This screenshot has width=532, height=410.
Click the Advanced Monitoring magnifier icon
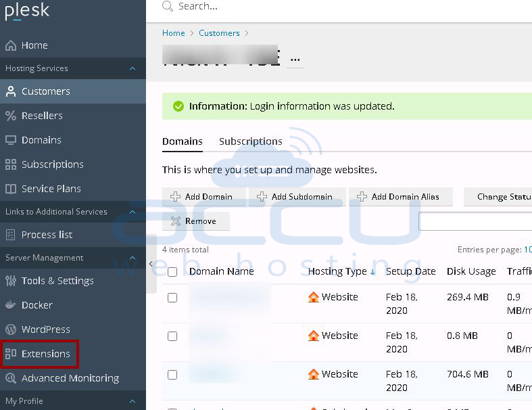[x=11, y=378]
